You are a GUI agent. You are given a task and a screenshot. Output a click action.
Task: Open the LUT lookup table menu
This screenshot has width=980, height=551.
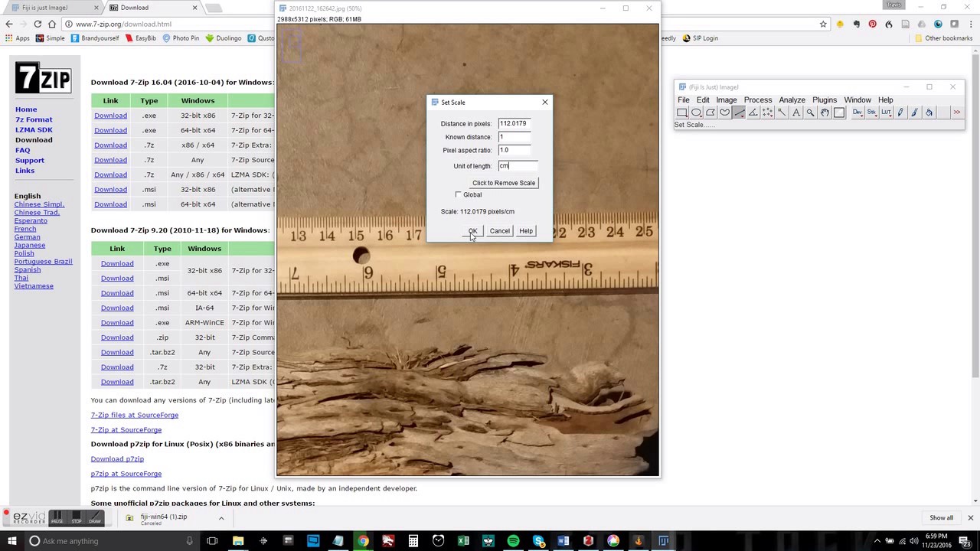(x=886, y=112)
